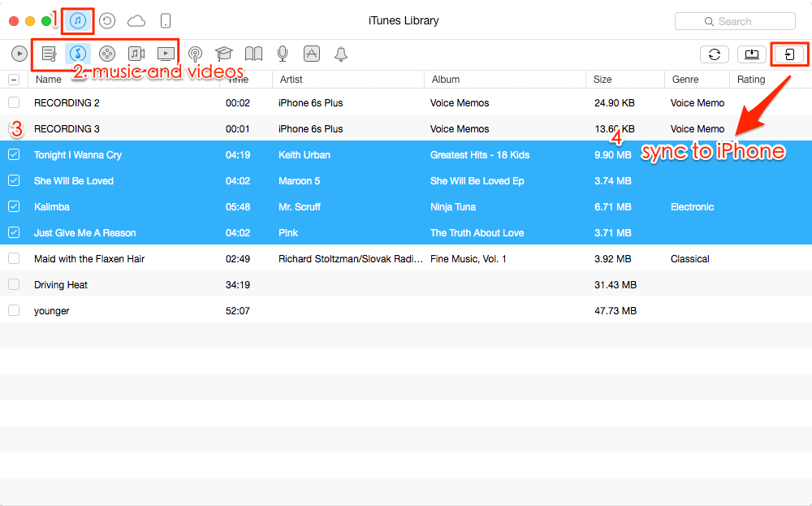This screenshot has width=812, height=506.
Task: Check the RECORDING 2 checkbox
Action: click(14, 102)
